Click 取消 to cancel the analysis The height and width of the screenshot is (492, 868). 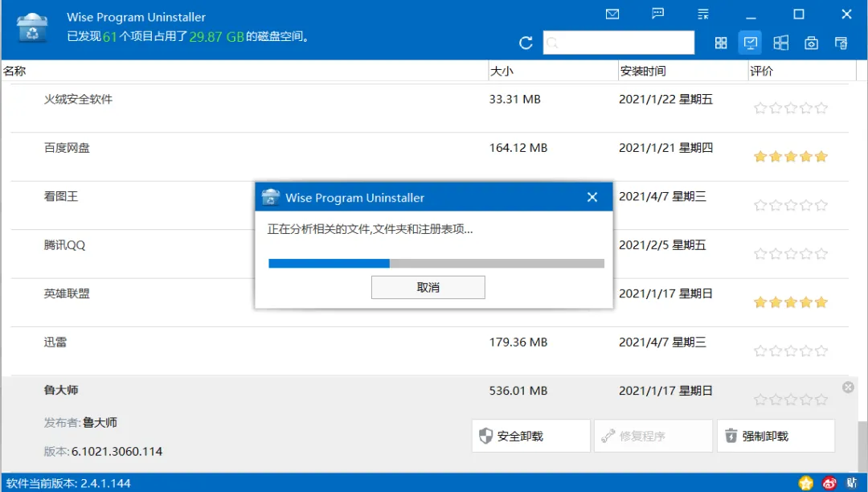(428, 287)
